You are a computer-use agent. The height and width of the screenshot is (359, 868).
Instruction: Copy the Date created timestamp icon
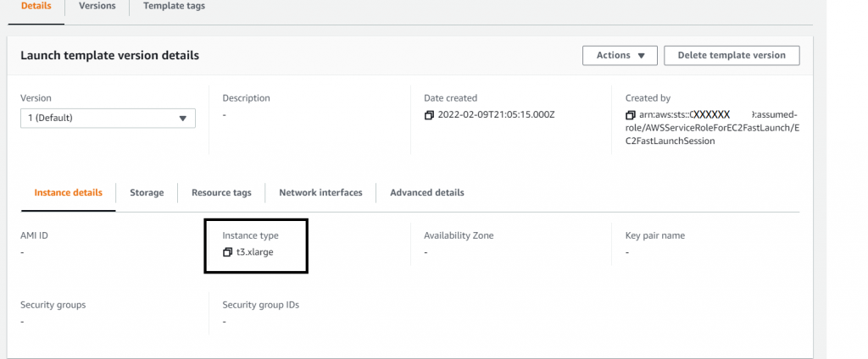(x=429, y=115)
